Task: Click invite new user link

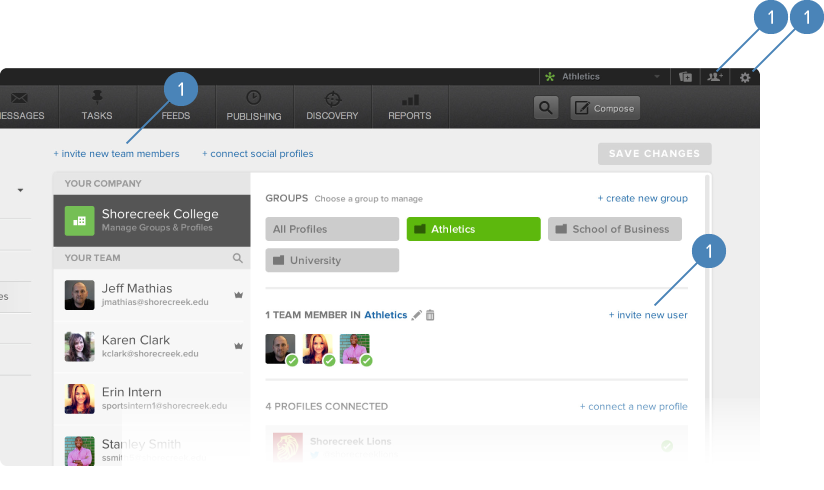Action: (x=648, y=315)
